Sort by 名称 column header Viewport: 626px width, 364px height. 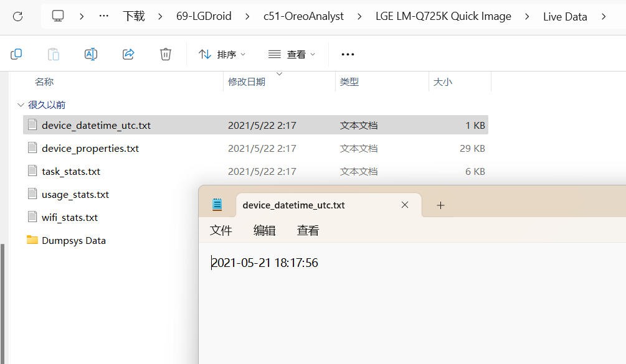pos(44,82)
